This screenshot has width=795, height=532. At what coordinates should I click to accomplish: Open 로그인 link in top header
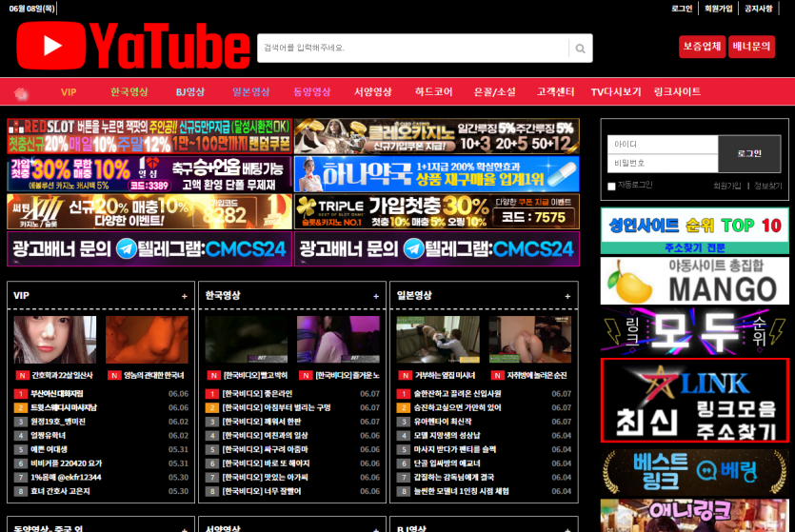pos(682,9)
